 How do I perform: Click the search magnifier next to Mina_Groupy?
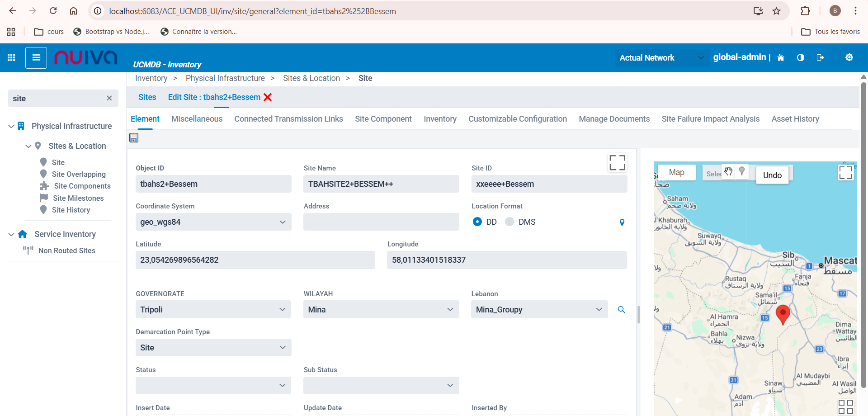click(x=622, y=310)
